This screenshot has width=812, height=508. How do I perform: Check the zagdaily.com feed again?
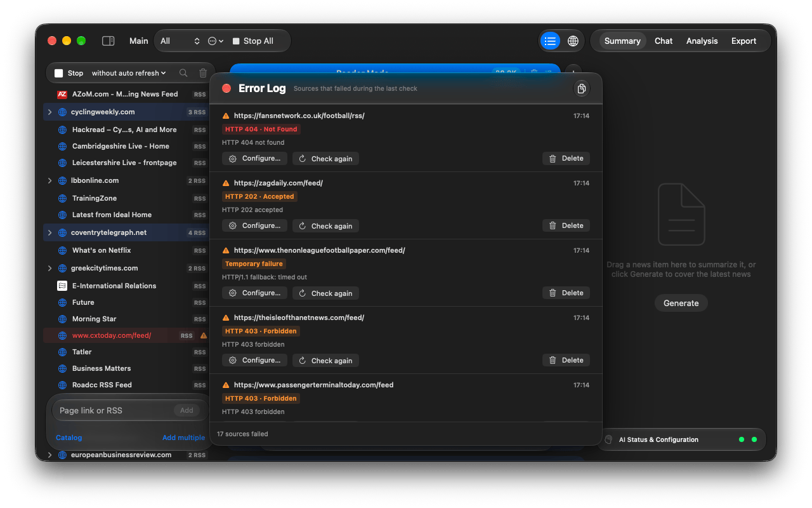(x=325, y=225)
